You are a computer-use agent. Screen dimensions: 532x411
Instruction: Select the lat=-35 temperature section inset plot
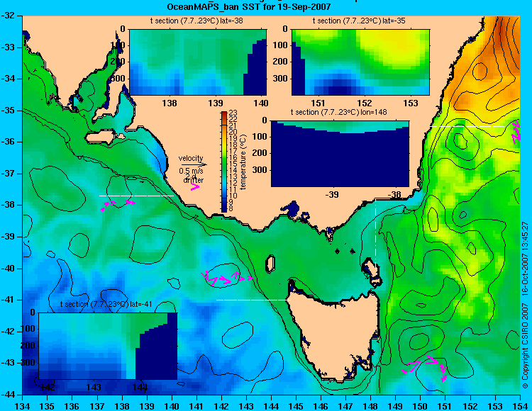click(x=360, y=62)
